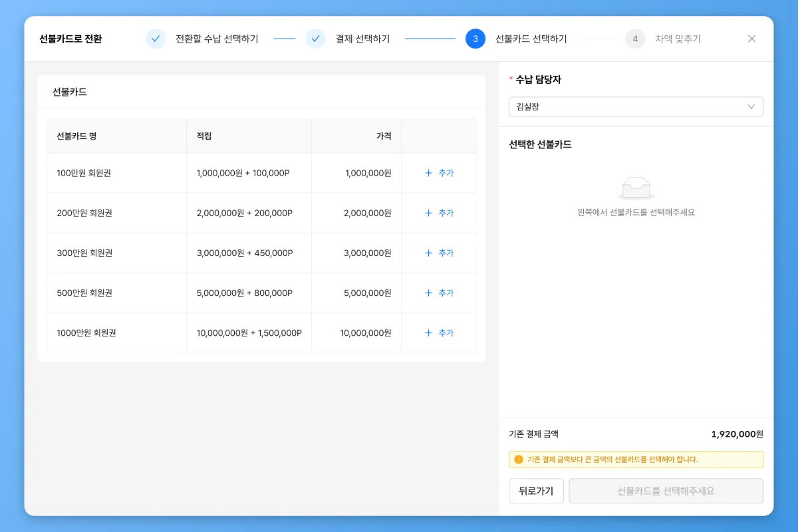Click the 가격 column header
798x532 pixels.
[x=384, y=136]
